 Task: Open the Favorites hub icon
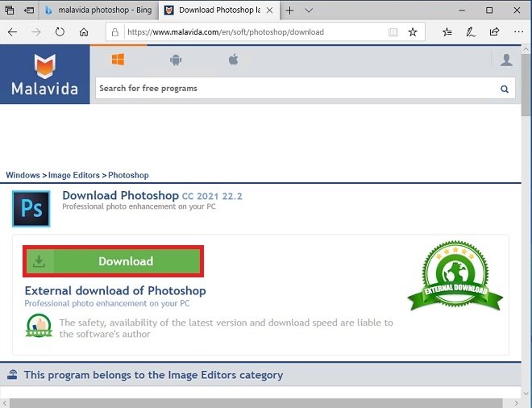coord(447,32)
